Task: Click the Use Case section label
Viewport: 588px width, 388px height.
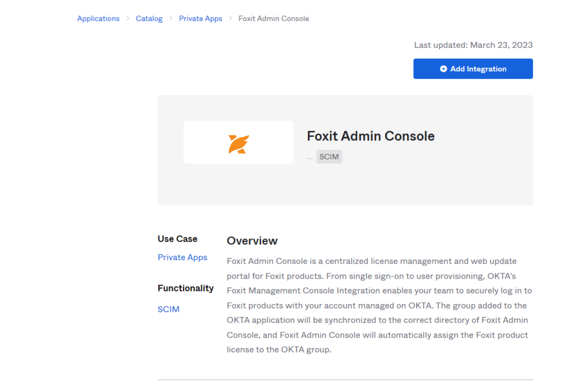Action: (177, 239)
